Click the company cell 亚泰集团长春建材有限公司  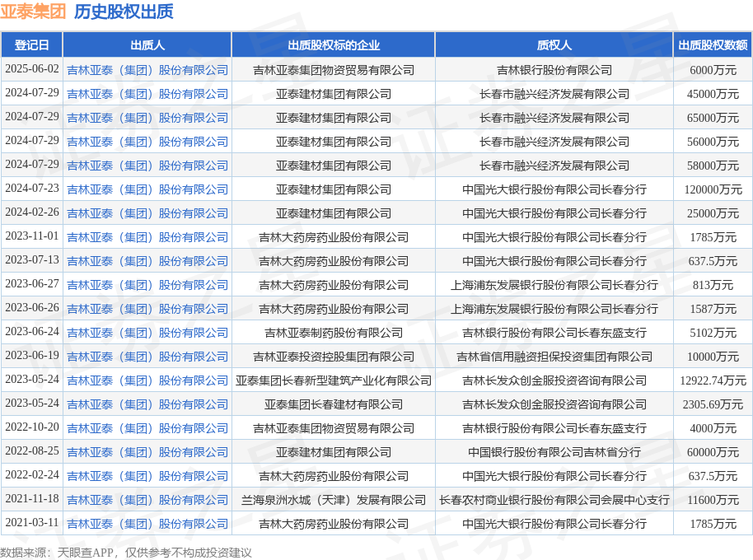334,404
